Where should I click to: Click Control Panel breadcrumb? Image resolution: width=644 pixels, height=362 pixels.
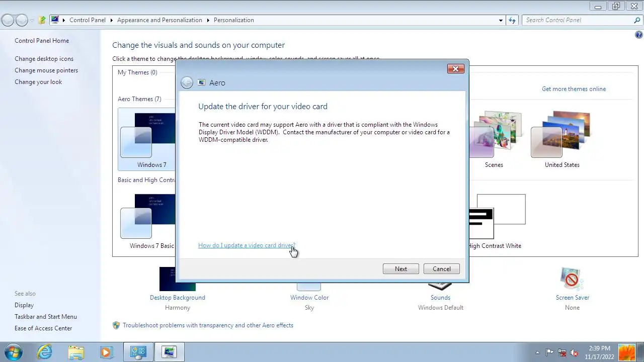pos(88,20)
